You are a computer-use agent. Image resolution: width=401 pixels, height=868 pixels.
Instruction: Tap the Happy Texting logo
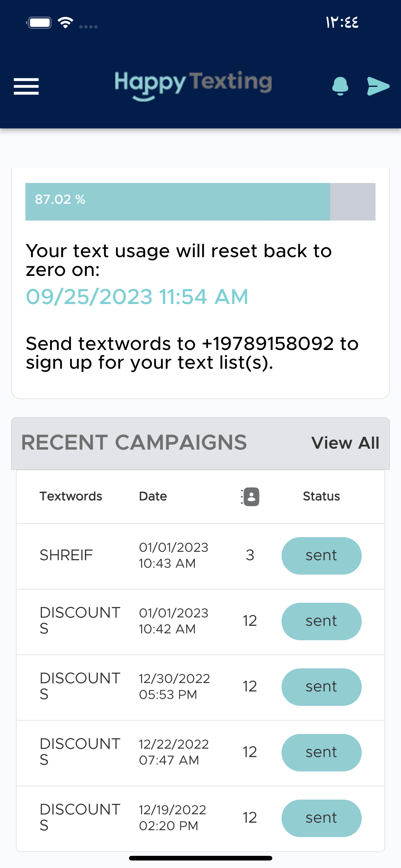pyautogui.click(x=193, y=86)
